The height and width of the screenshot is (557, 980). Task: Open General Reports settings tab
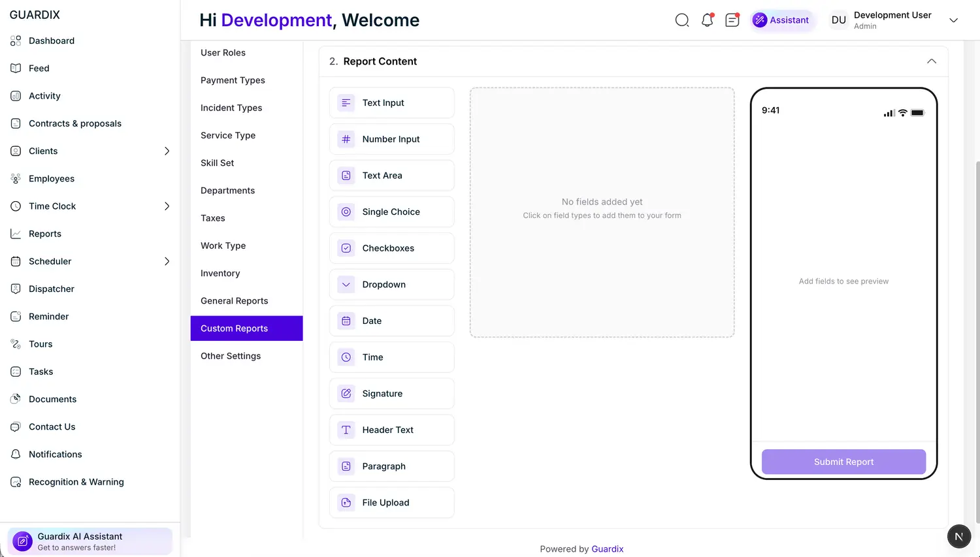tap(234, 301)
